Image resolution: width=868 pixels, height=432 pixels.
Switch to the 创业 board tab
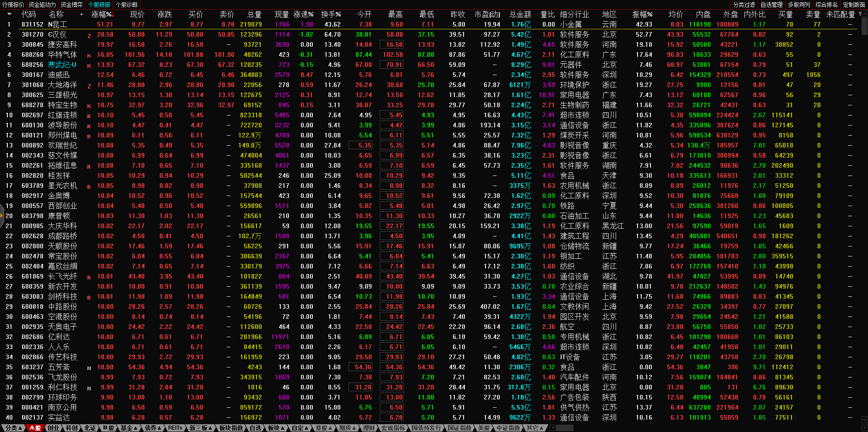53,428
